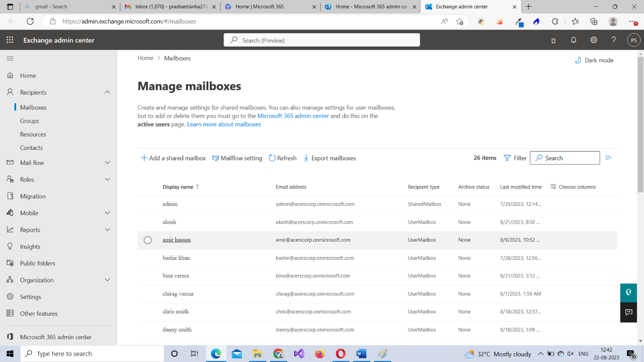Viewport: 644px width, 362px height.
Task: Open the app launcher waffle icon
Action: [10, 40]
